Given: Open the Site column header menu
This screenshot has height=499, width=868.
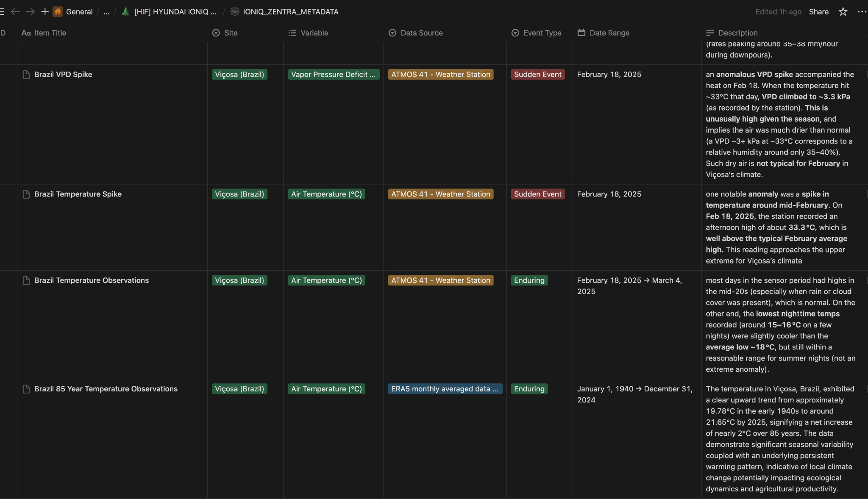Looking at the screenshot, I should click(x=231, y=33).
